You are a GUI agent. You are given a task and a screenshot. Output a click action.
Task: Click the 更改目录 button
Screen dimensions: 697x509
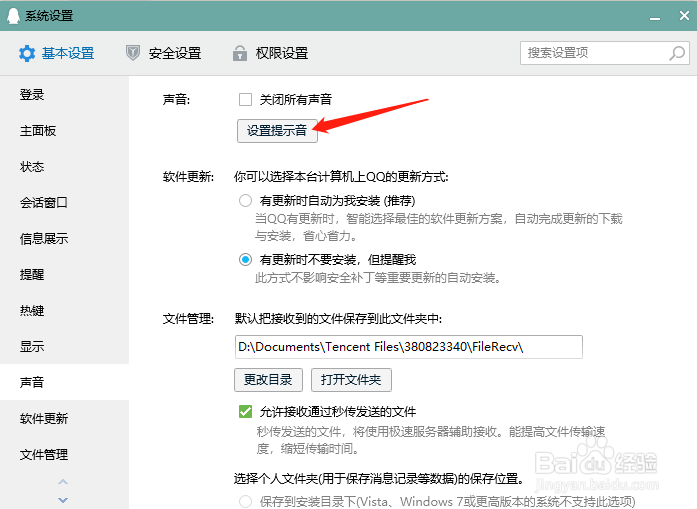pyautogui.click(x=268, y=380)
